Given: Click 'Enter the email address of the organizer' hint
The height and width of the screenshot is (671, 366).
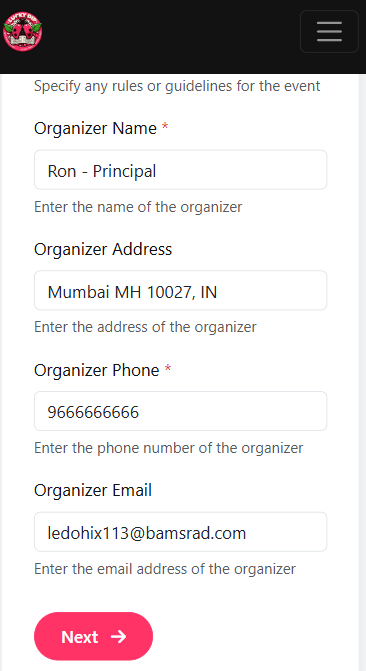Looking at the screenshot, I should tap(165, 569).
